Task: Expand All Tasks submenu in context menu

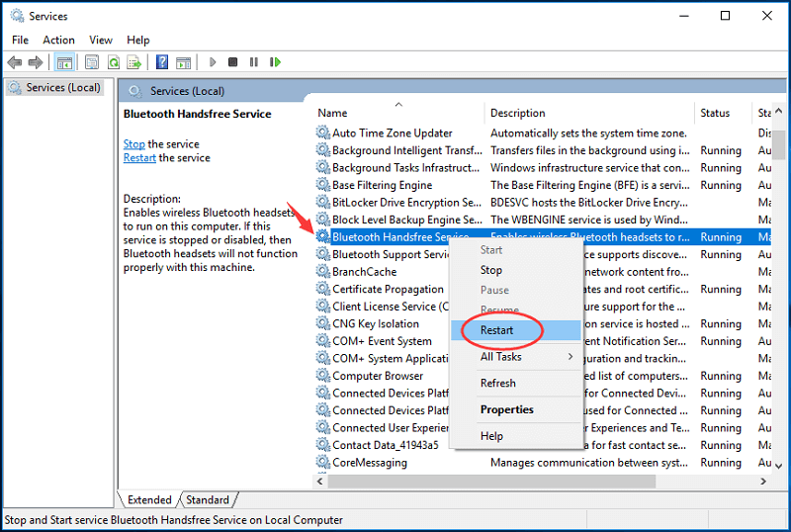Action: tap(515, 357)
